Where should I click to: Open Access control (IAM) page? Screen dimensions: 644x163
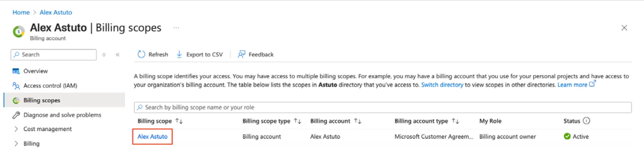point(50,86)
